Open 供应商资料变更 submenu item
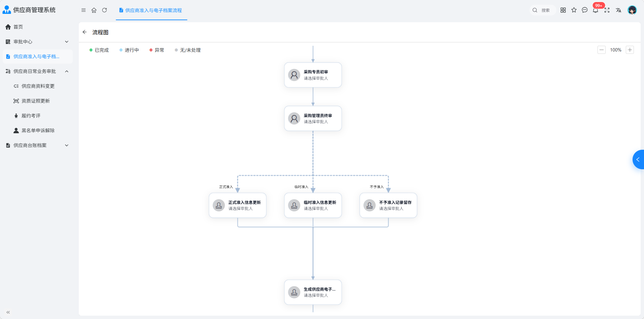 pyautogui.click(x=38, y=86)
